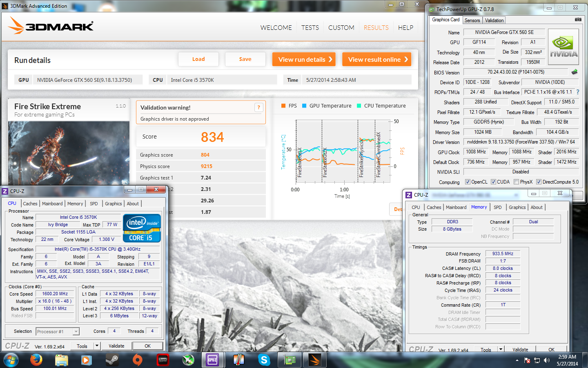Click the NVIDIA logo in GPU-Z

tap(563, 47)
